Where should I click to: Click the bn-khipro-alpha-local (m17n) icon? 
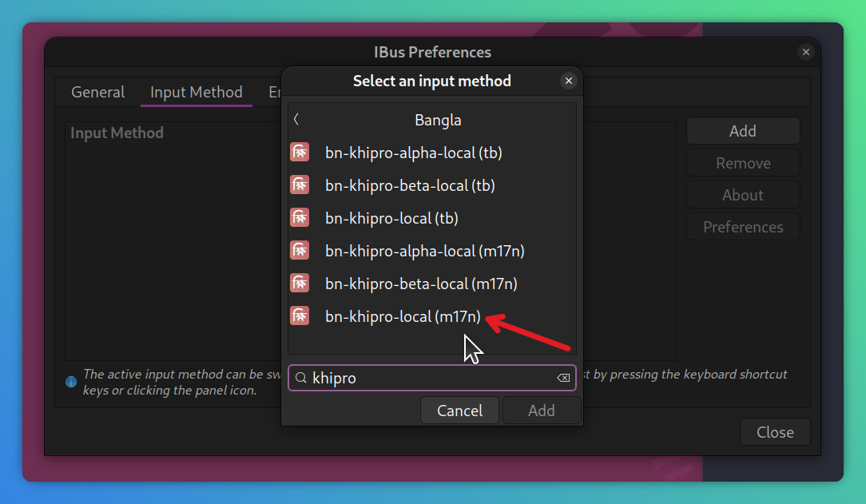[x=300, y=251]
